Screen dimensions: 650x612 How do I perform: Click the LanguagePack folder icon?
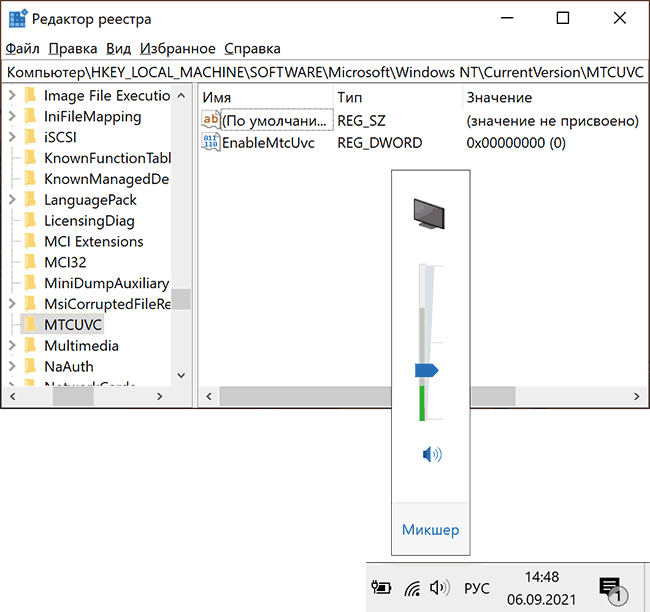point(30,199)
